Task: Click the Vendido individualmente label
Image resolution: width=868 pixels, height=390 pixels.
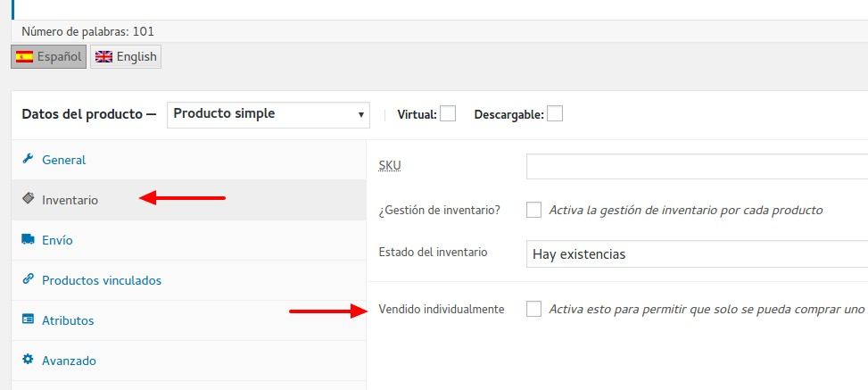Action: (x=442, y=309)
